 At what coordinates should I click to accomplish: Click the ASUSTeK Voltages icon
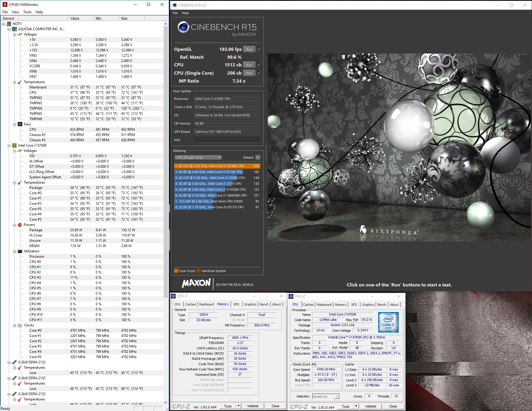[20, 34]
